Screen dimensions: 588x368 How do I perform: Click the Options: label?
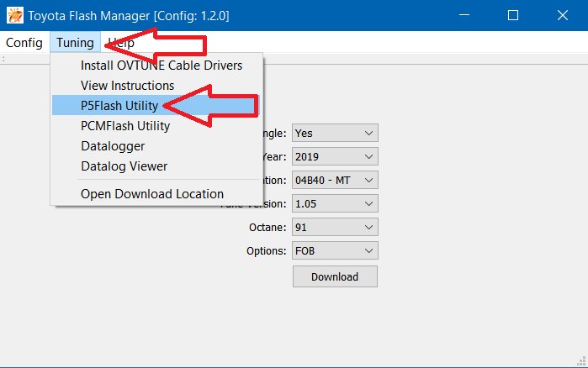pos(267,251)
